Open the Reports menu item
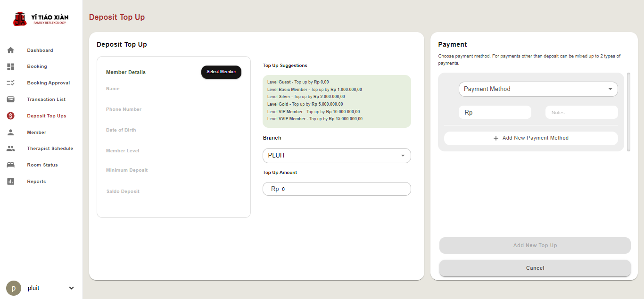The image size is (644, 299). click(36, 182)
